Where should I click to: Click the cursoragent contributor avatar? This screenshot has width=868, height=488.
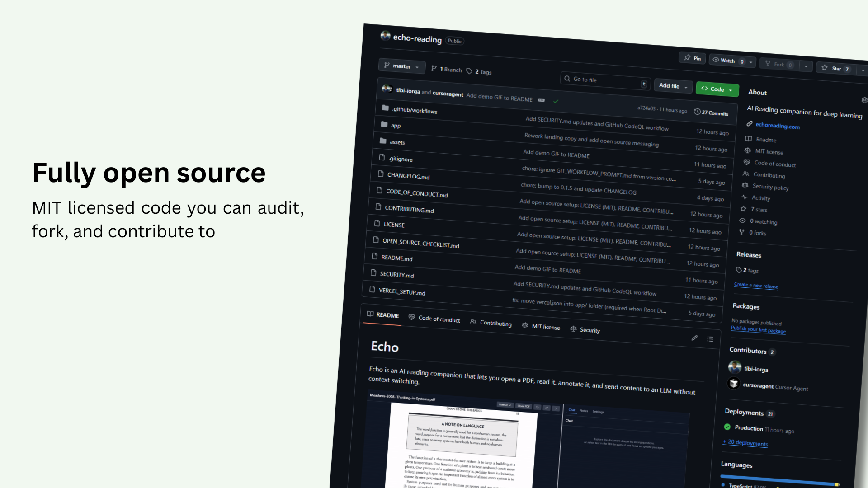pos(733,384)
